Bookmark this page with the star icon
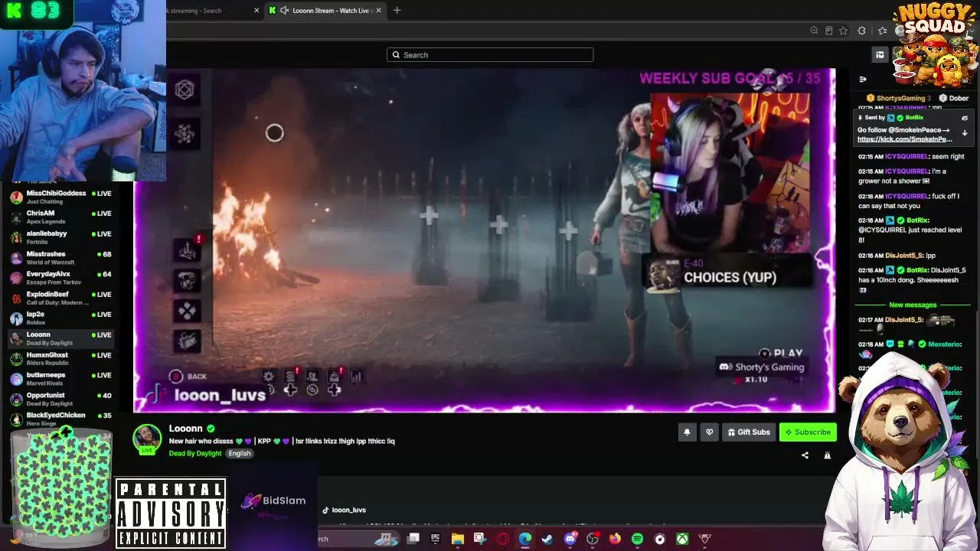This screenshot has height=551, width=980. pos(844,31)
